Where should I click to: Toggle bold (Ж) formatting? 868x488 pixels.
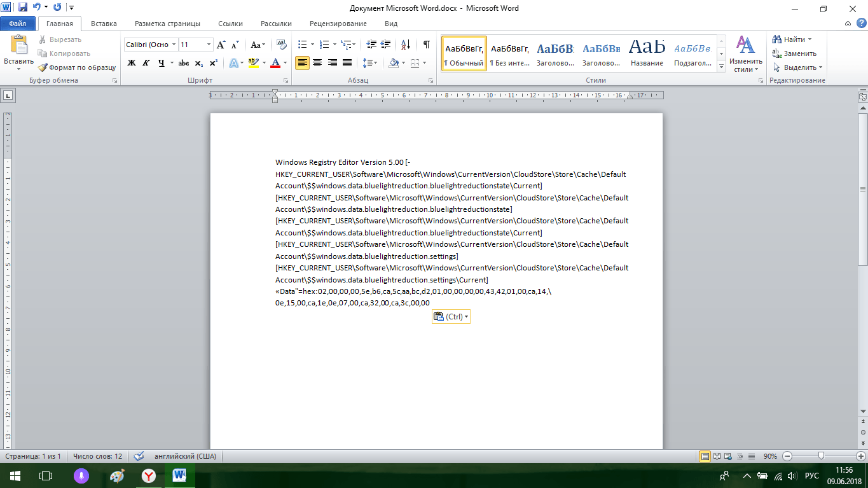click(x=132, y=63)
